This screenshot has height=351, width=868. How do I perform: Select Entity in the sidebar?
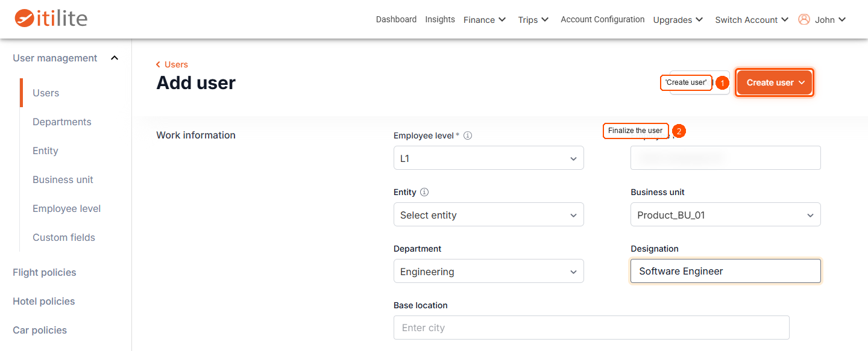coord(45,151)
